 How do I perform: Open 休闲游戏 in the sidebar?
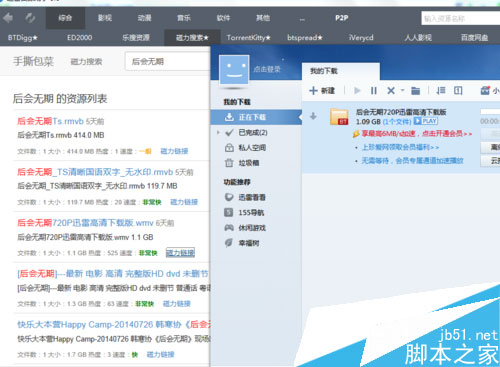coord(252,228)
